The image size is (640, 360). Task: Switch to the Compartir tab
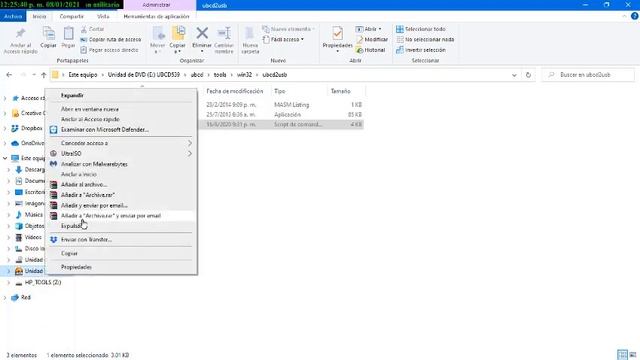tap(71, 16)
